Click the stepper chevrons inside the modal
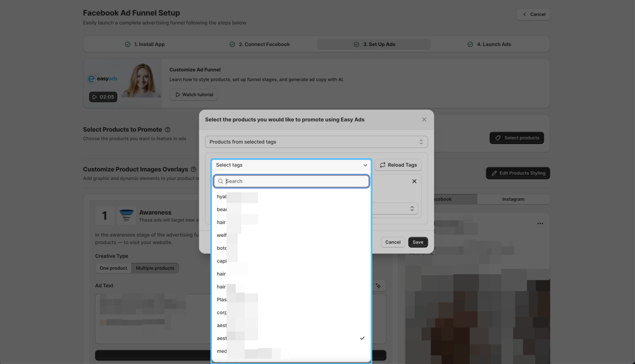The height and width of the screenshot is (364, 635). [x=411, y=208]
